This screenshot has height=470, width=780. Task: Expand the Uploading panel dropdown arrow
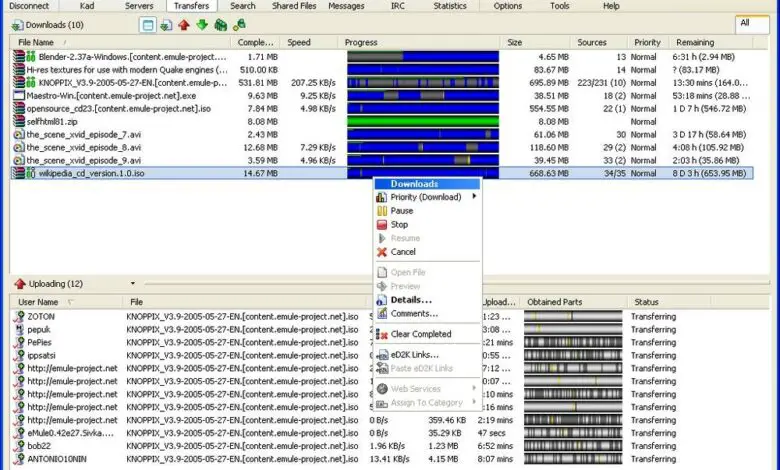click(132, 284)
